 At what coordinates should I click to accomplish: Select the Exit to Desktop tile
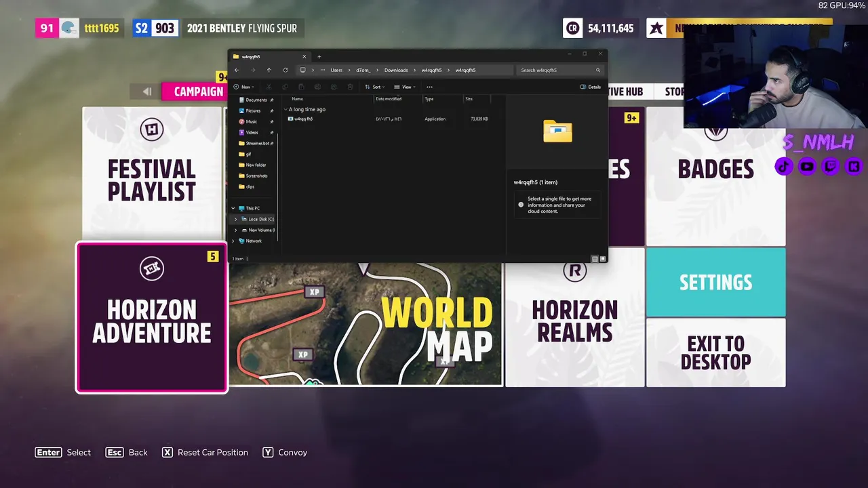pyautogui.click(x=715, y=352)
